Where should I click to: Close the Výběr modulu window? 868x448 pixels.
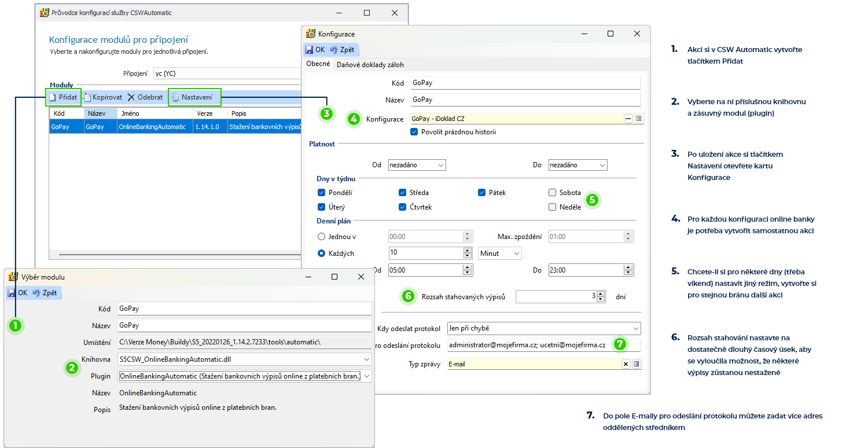[x=361, y=277]
